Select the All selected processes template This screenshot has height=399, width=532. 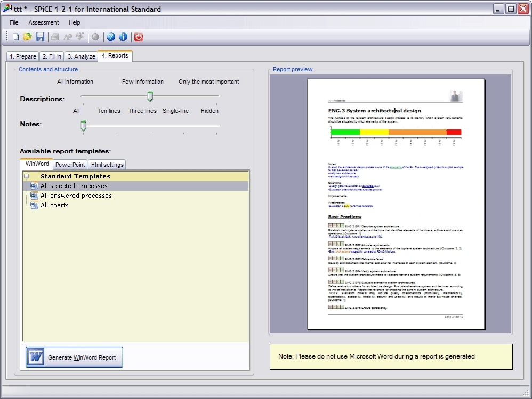point(74,186)
